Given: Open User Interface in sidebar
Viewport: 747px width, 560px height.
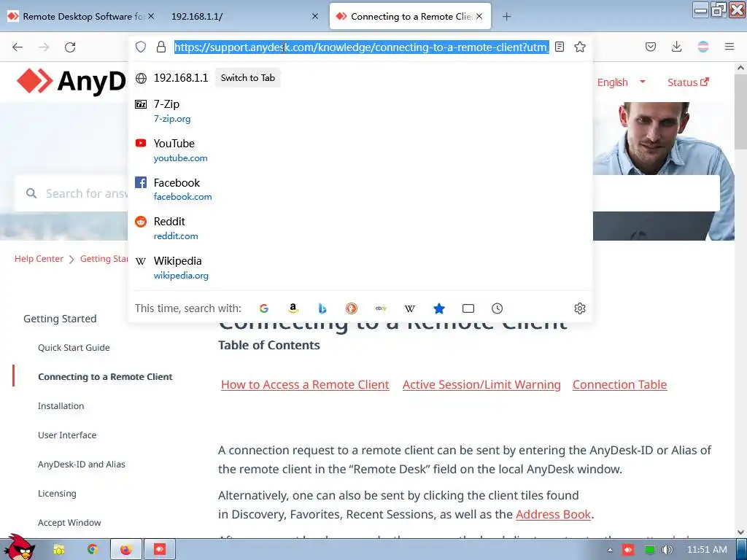Looking at the screenshot, I should click(67, 435).
